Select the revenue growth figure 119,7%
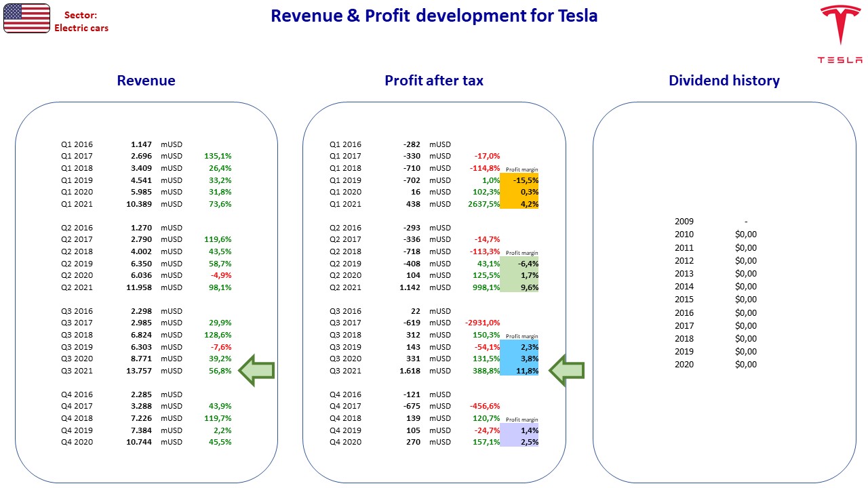Viewport: 868px width, 488px height. pyautogui.click(x=218, y=418)
